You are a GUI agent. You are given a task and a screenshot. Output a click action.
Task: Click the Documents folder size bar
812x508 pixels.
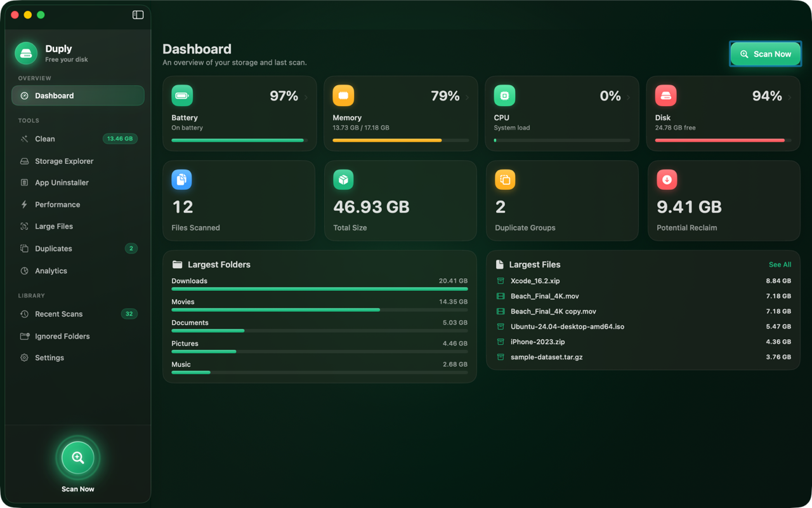click(x=319, y=331)
